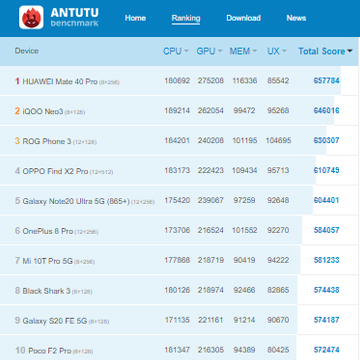Sort by MEM column dropdown

pos(243,51)
